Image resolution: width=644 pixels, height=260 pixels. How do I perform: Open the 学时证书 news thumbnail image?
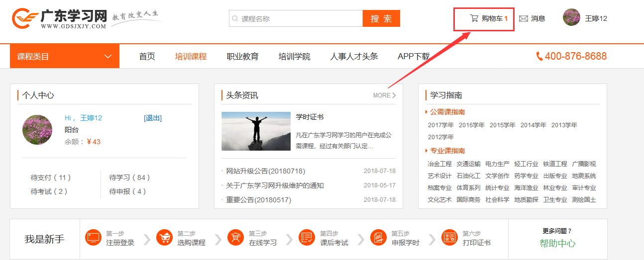256,131
